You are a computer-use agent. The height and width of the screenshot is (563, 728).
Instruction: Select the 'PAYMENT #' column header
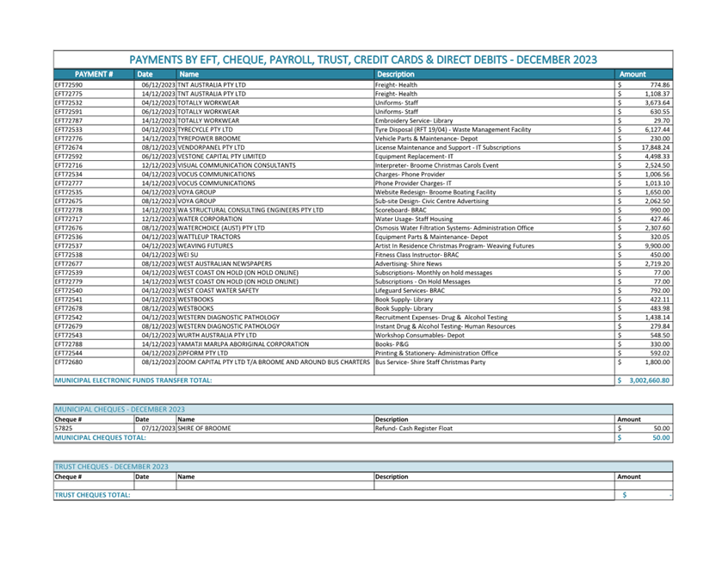coord(94,74)
